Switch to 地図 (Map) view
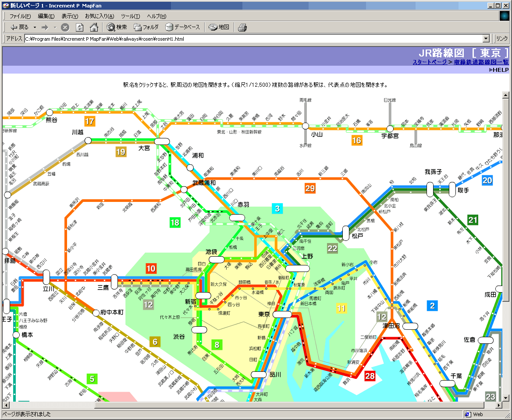The image size is (512, 420). coord(219,27)
